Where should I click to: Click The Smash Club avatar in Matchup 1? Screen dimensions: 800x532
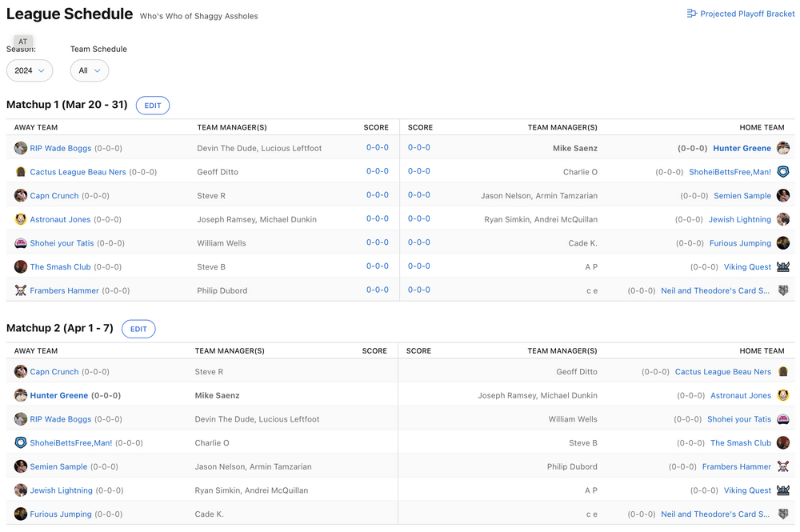pos(21,267)
